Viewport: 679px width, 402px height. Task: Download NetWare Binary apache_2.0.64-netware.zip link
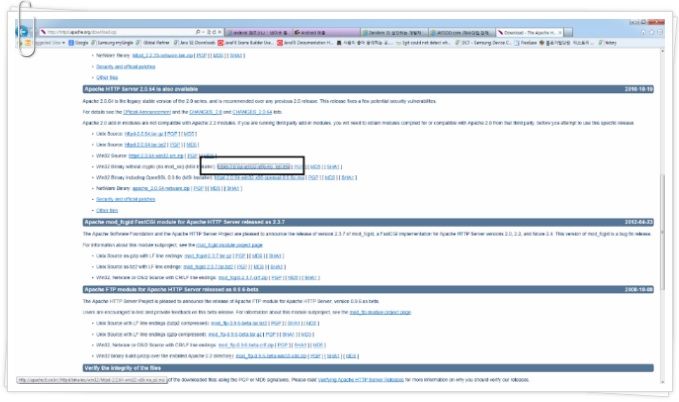[161, 188]
